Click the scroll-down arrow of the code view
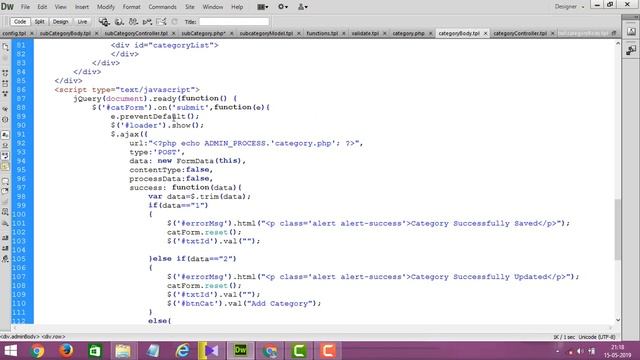Screen dimensions: 640x360 coord(618,320)
